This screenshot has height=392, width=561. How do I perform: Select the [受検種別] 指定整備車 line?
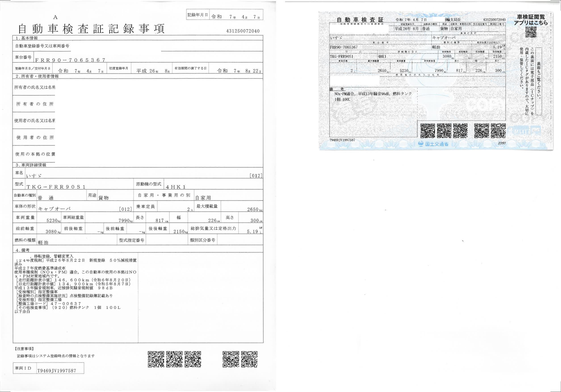coord(37,292)
